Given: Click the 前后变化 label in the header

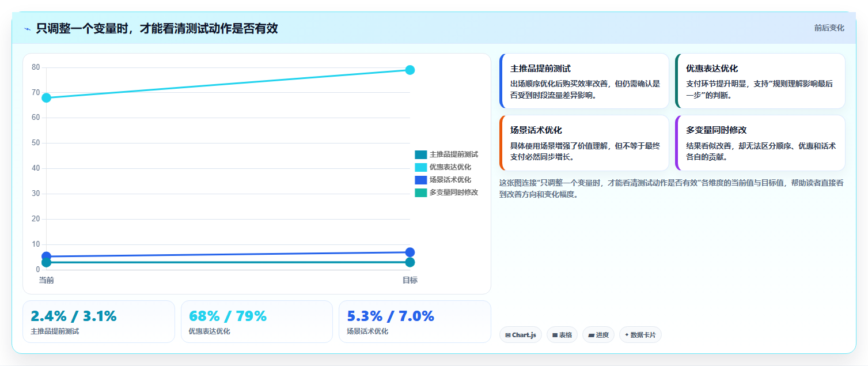Looking at the screenshot, I should (x=829, y=28).
